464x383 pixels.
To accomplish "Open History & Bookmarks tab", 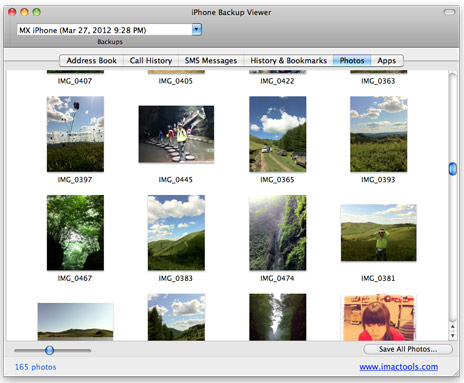I will point(288,61).
